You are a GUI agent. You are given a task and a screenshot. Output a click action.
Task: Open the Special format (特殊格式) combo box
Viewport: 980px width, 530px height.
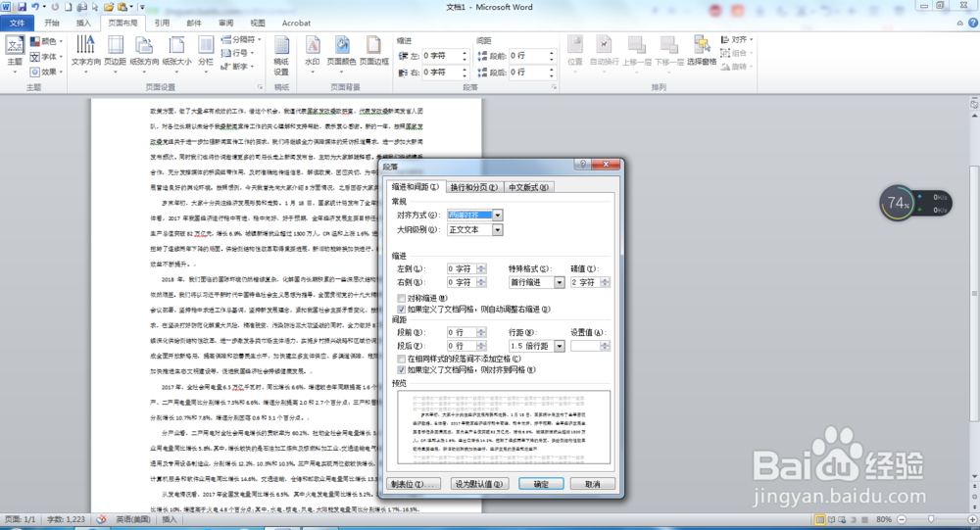537,282
